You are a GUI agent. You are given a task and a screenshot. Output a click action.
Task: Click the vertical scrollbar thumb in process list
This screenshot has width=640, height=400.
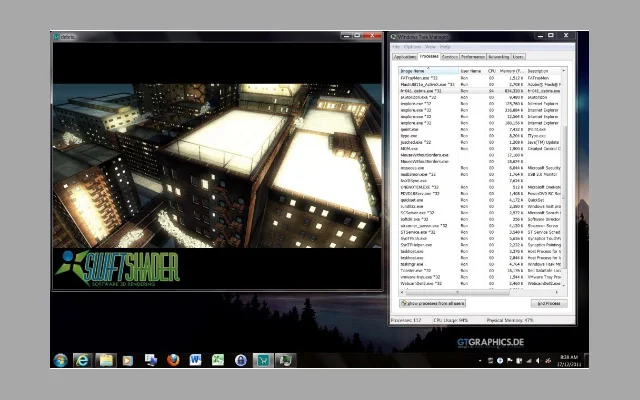564,197
